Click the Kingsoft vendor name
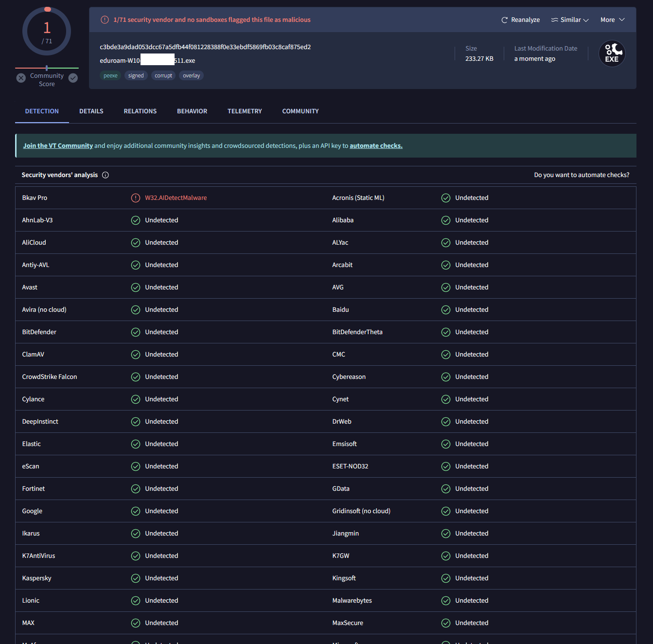 344,578
